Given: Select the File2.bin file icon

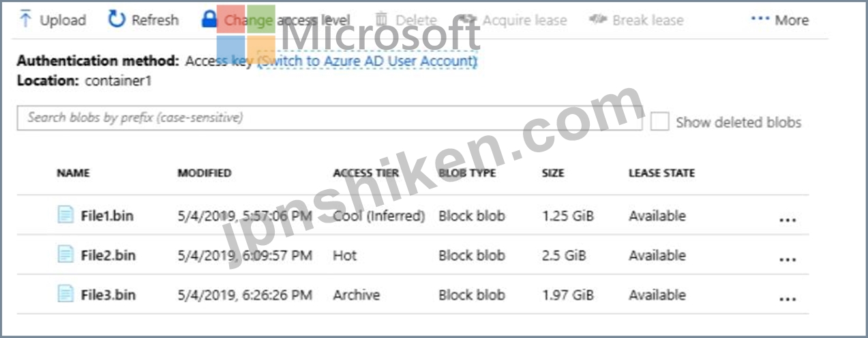Looking at the screenshot, I should 65,255.
